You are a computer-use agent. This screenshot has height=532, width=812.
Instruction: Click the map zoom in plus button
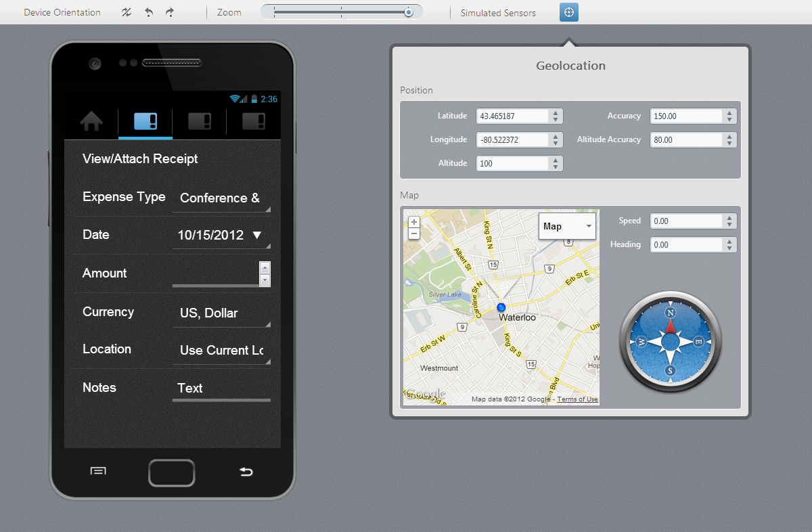(x=414, y=222)
